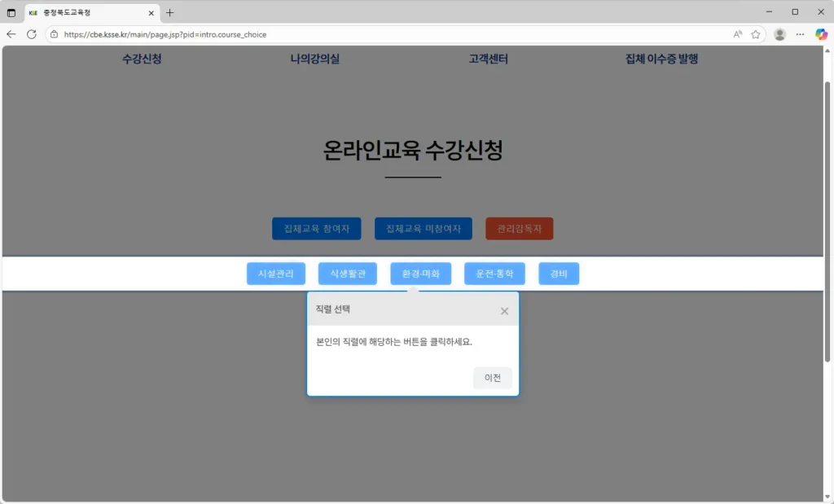This screenshot has width=834, height=504.
Task: Click the browser profile icon
Action: tap(779, 34)
